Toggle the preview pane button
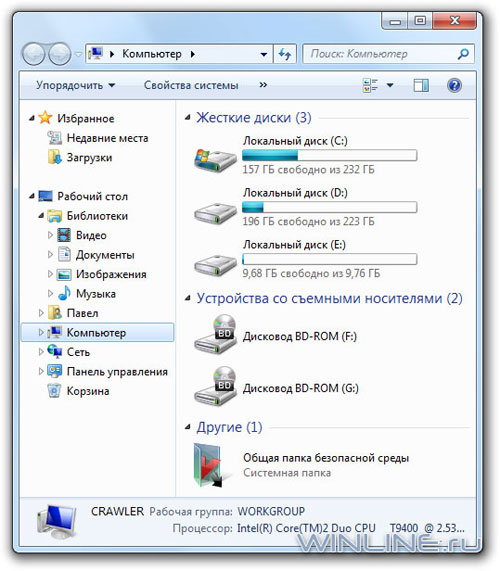Screen dimensions: 500x571 pyautogui.click(x=421, y=86)
